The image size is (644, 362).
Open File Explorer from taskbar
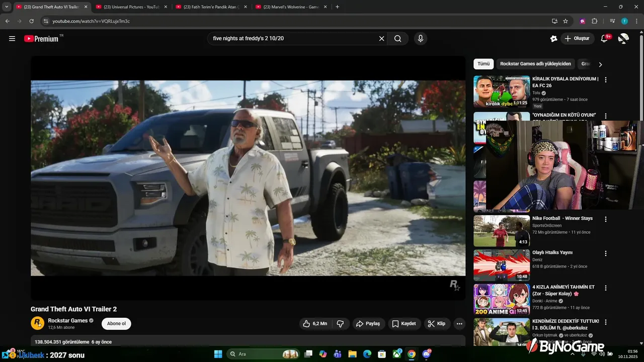pyautogui.click(x=352, y=354)
